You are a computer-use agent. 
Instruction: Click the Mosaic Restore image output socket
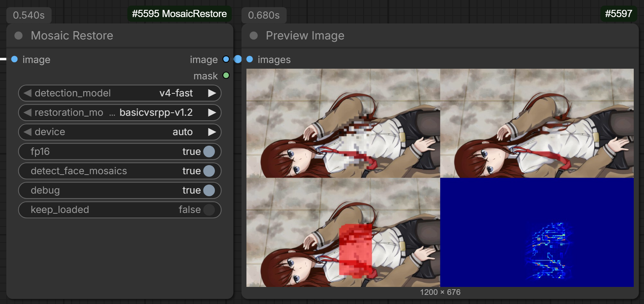click(x=226, y=59)
